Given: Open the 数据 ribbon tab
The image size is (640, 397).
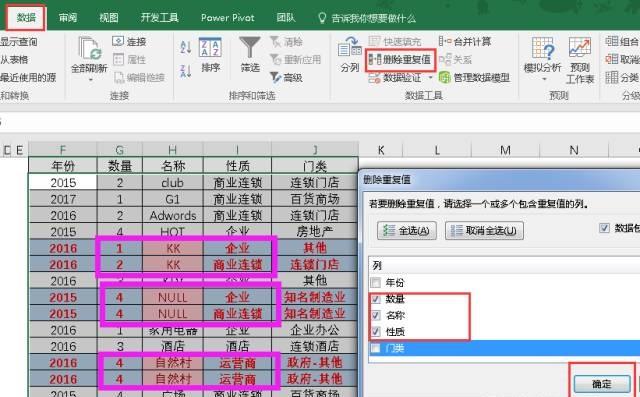Looking at the screenshot, I should [x=26, y=18].
